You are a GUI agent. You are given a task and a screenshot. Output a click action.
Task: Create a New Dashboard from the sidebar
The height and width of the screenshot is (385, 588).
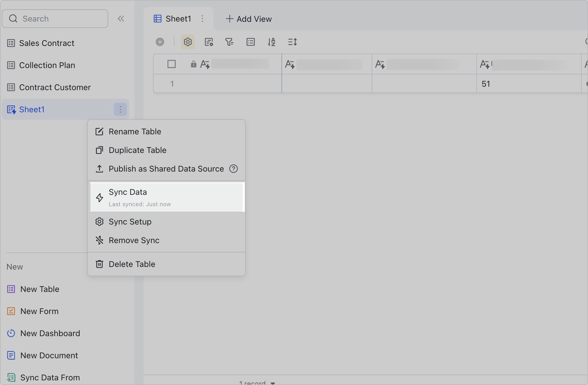[50, 333]
